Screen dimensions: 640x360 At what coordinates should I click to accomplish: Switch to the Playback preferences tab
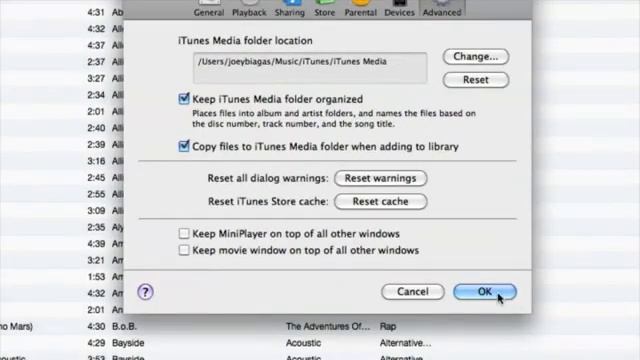click(x=249, y=9)
